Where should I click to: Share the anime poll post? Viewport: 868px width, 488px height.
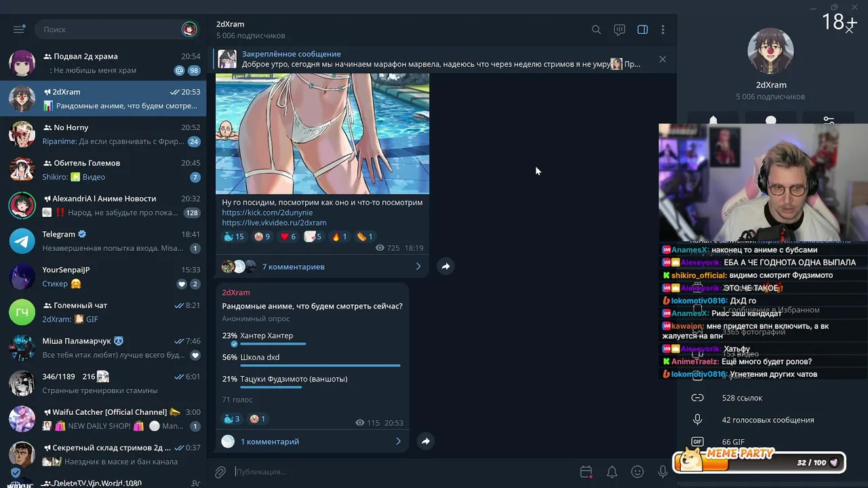click(x=425, y=441)
